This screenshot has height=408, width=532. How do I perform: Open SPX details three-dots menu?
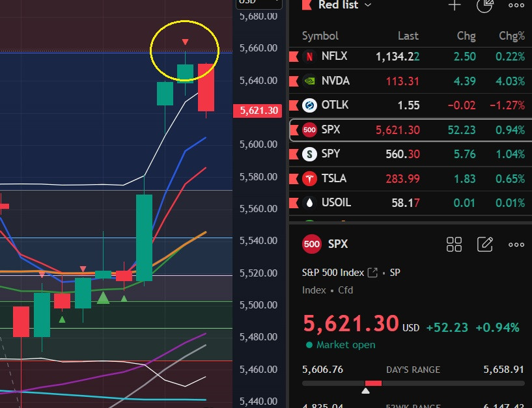[516, 245]
